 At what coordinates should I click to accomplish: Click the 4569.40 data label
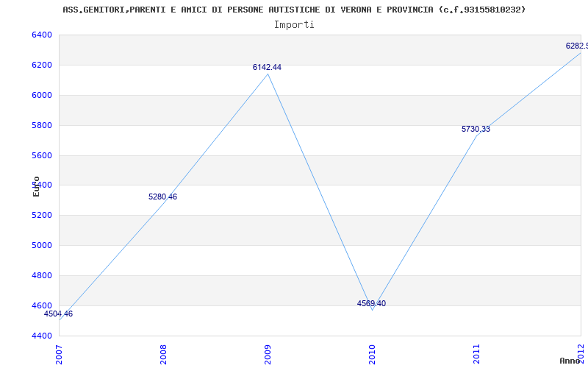coord(371,303)
